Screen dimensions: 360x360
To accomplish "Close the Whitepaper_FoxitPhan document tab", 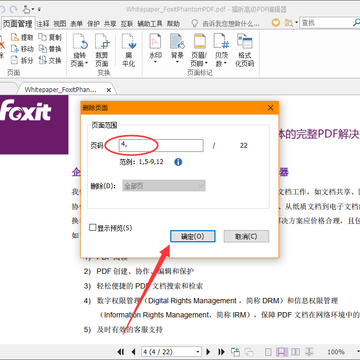I will coord(109,90).
